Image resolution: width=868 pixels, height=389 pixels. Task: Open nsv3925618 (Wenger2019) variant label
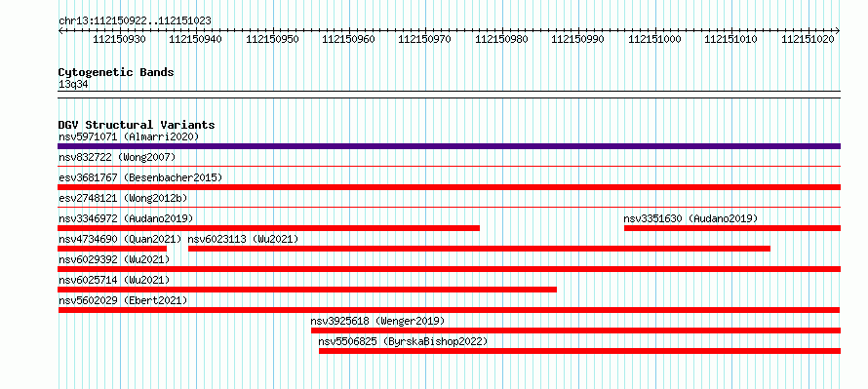[x=377, y=321]
